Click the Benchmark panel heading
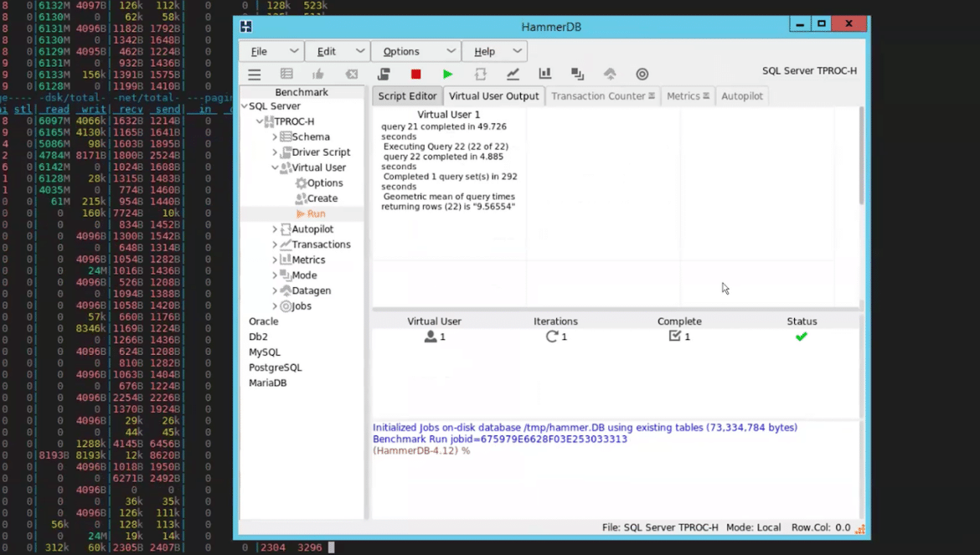980x555 pixels. (302, 92)
